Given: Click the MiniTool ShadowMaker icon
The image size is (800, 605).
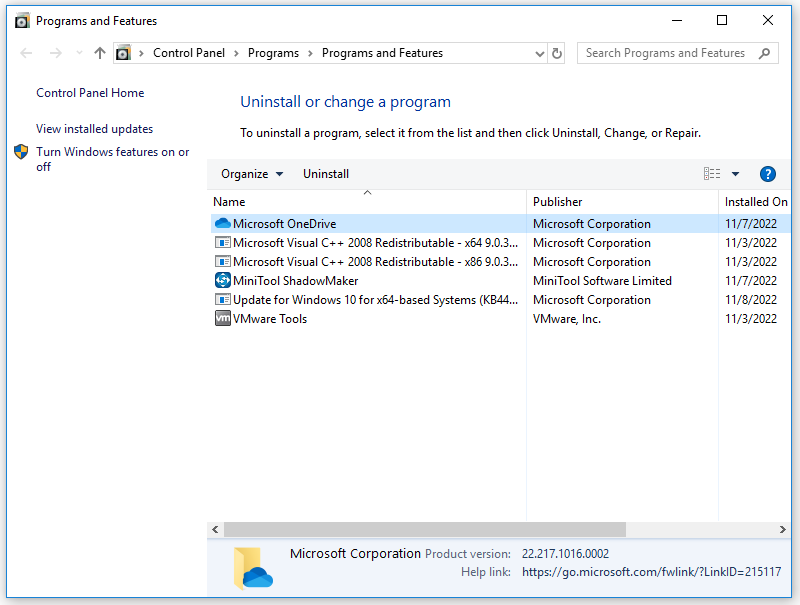Looking at the screenshot, I should pos(222,281).
